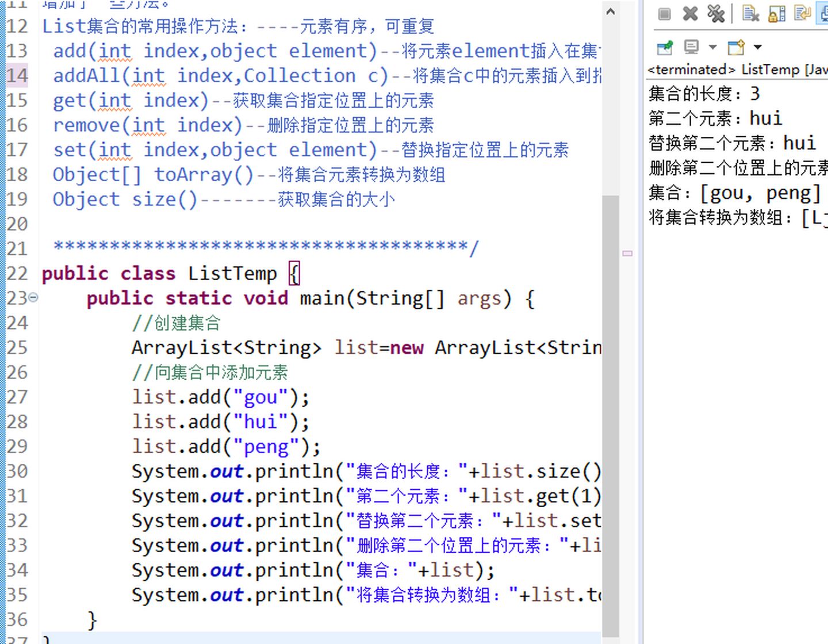Click console output line '集合的长度: 3'
This screenshot has height=644, width=828.
704,93
